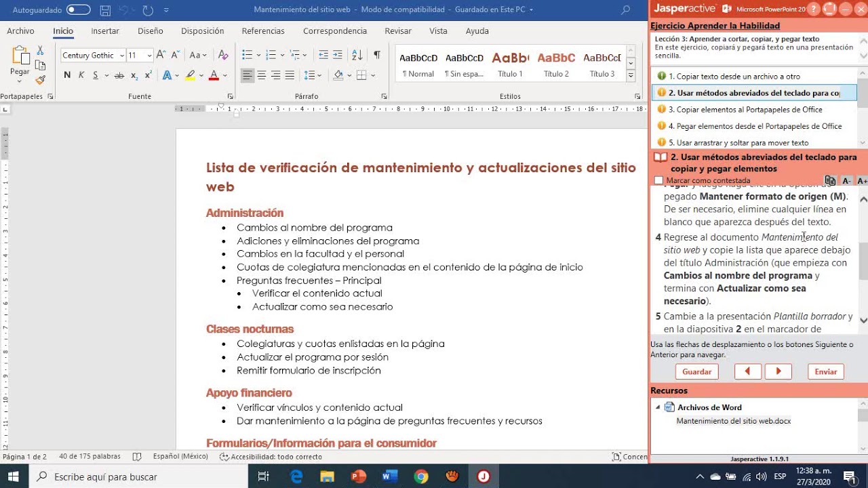Switch to the Insertar tab

point(105,31)
